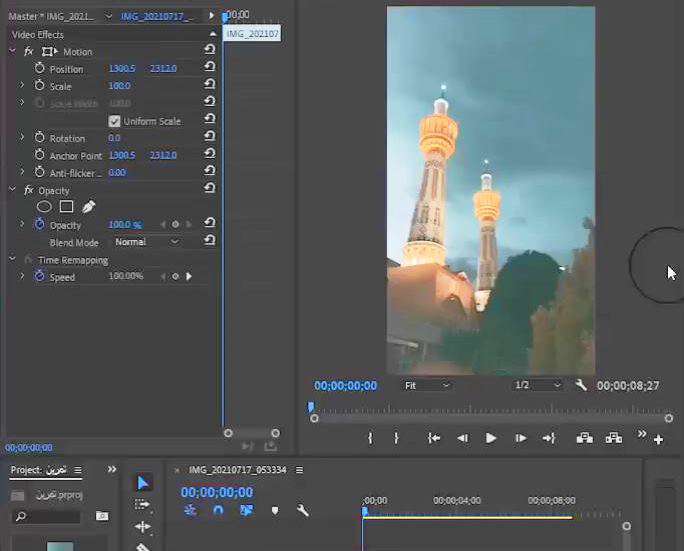This screenshot has height=551, width=684.
Task: Reset the Anti-flicker parameter
Action: point(210,171)
